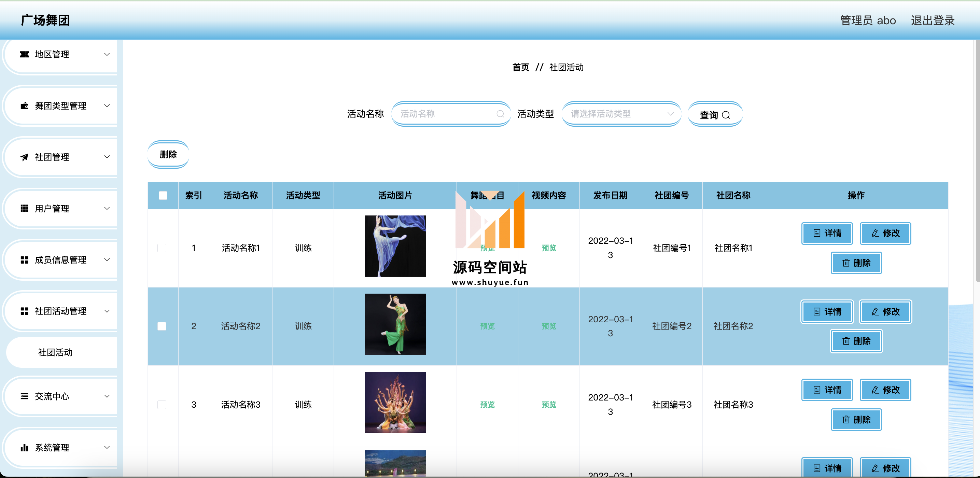Open the 社团管理 menu label
Screen dimensions: 980x478
(x=52, y=157)
